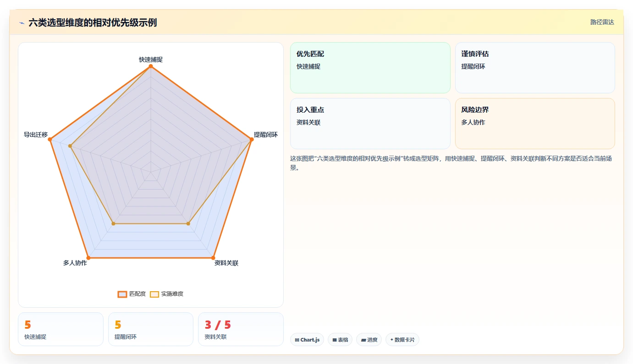This screenshot has height=364, width=633.
Task: Click the orange 匹配度 point at 资料关联 vertex
Action: (213, 258)
